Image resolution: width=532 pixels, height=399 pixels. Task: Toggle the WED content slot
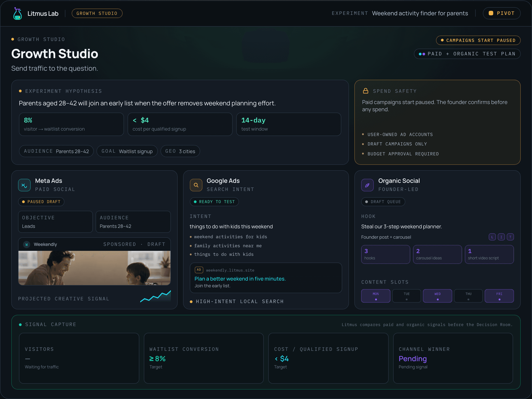(438, 296)
